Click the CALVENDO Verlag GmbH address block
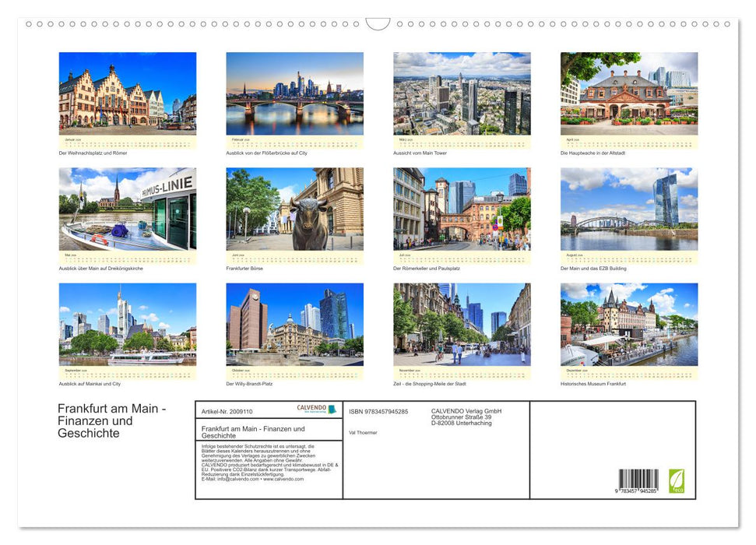 pyautogui.click(x=465, y=417)
